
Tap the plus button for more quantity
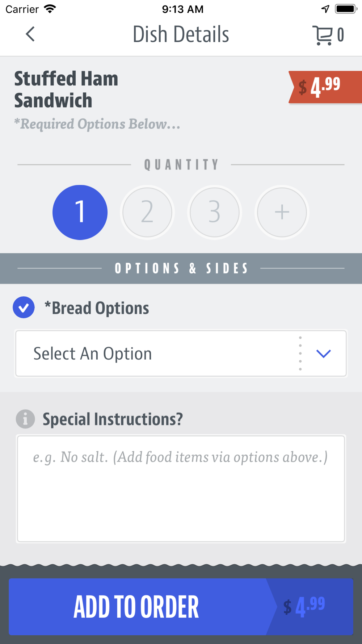point(282,212)
